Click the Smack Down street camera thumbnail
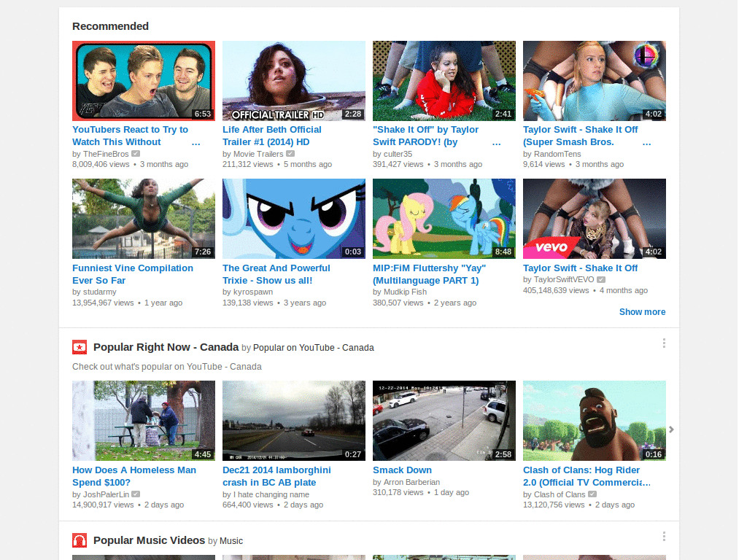The width and height of the screenshot is (747, 560). [x=444, y=421]
